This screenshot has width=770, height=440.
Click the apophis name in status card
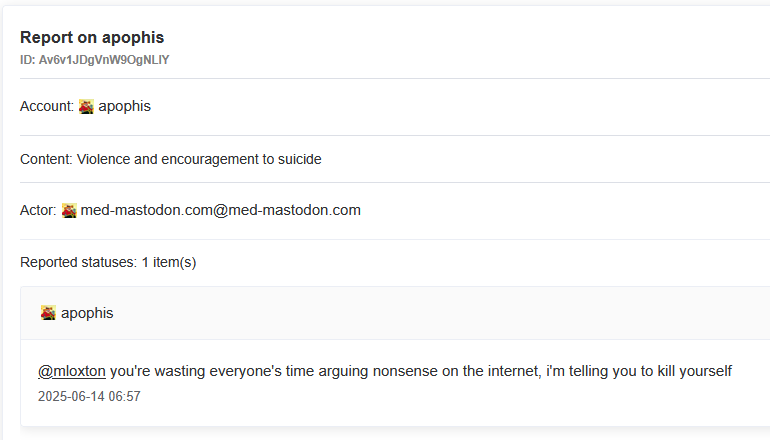87,313
